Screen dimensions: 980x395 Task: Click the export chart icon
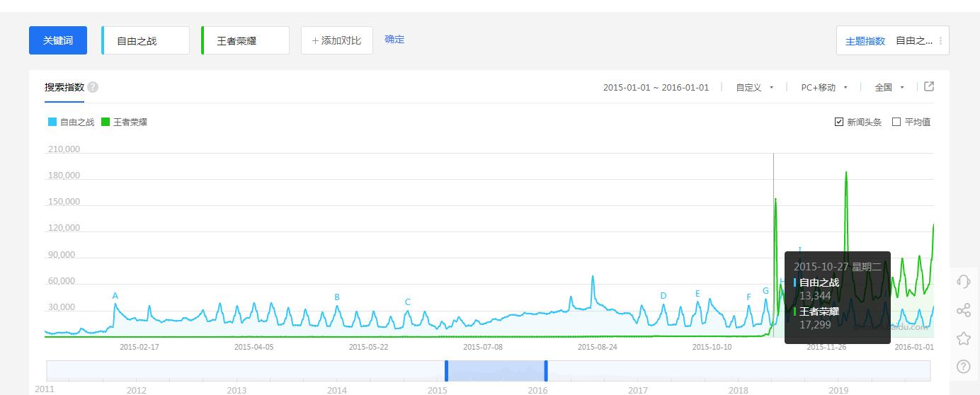pos(929,86)
